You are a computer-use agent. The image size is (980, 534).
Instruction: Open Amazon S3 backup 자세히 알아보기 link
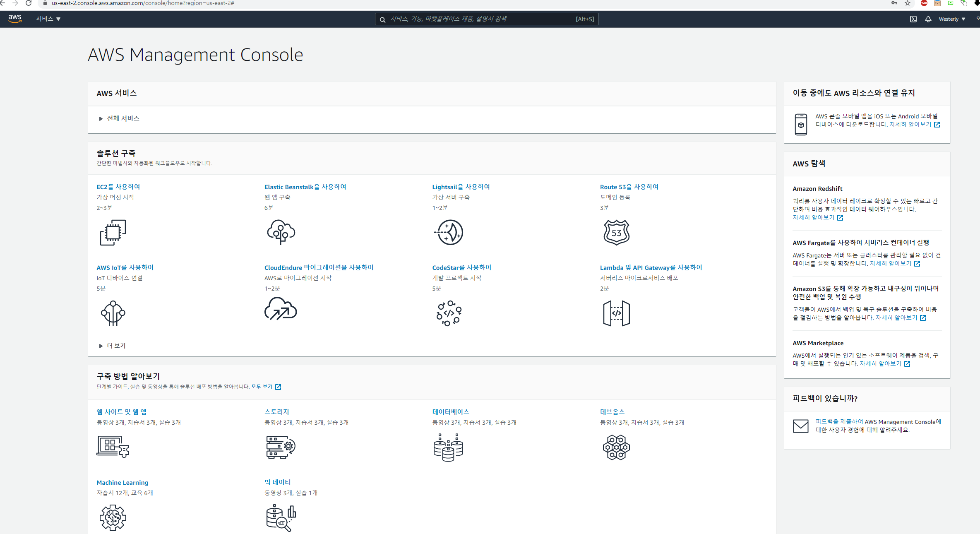901,318
